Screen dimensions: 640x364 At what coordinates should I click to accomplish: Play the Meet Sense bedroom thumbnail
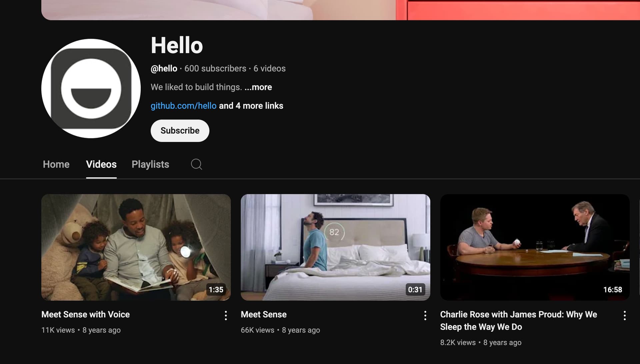coord(335,247)
